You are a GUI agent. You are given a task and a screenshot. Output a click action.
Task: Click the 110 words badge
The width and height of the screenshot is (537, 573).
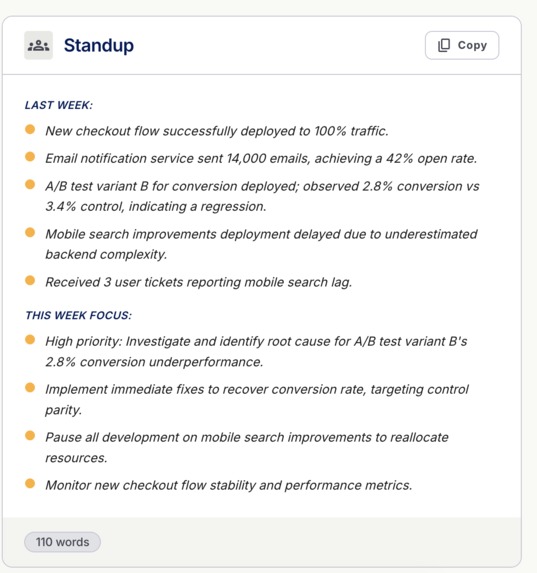(x=63, y=542)
